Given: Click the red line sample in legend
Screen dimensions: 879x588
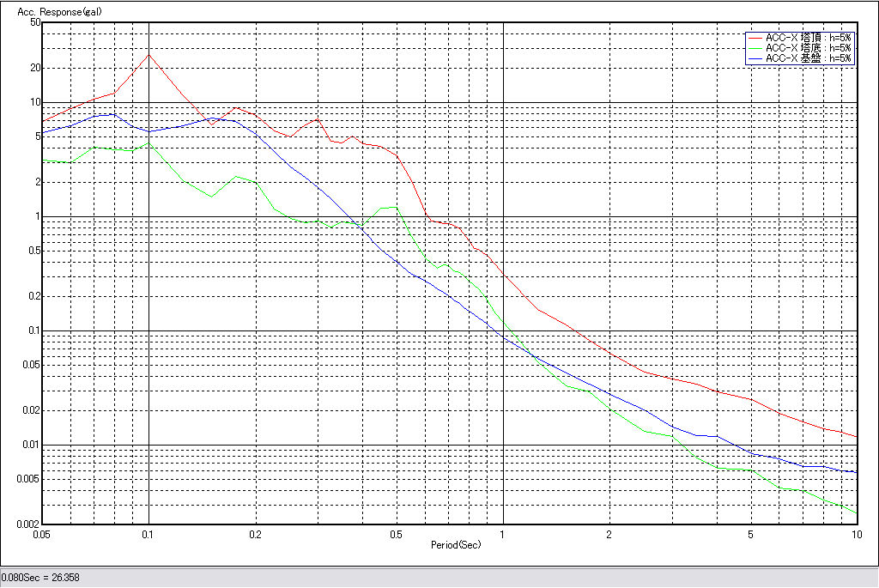Looking at the screenshot, I should [x=755, y=38].
